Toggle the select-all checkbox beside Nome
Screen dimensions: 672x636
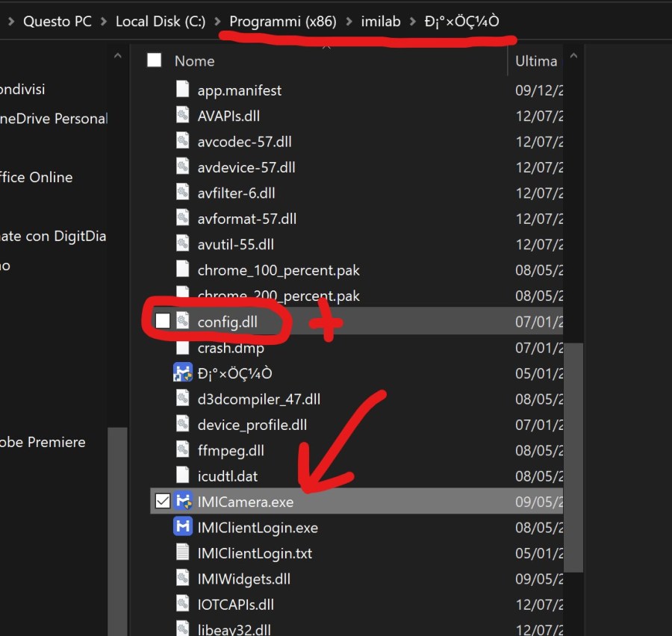pos(155,61)
